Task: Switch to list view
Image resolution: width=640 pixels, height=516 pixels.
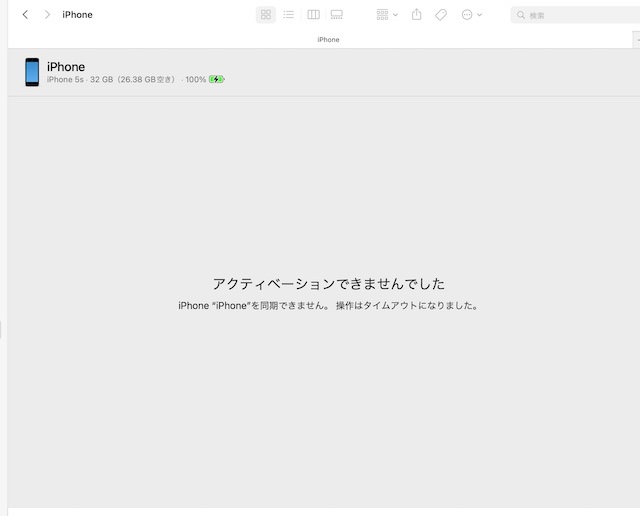Action: point(288,15)
